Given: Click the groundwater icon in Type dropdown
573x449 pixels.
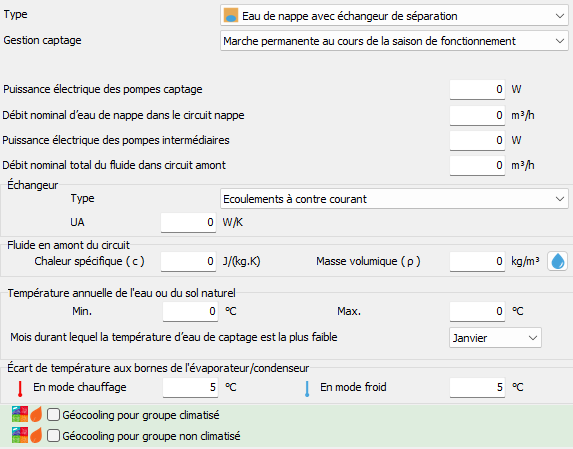Looking at the screenshot, I should coord(231,16).
